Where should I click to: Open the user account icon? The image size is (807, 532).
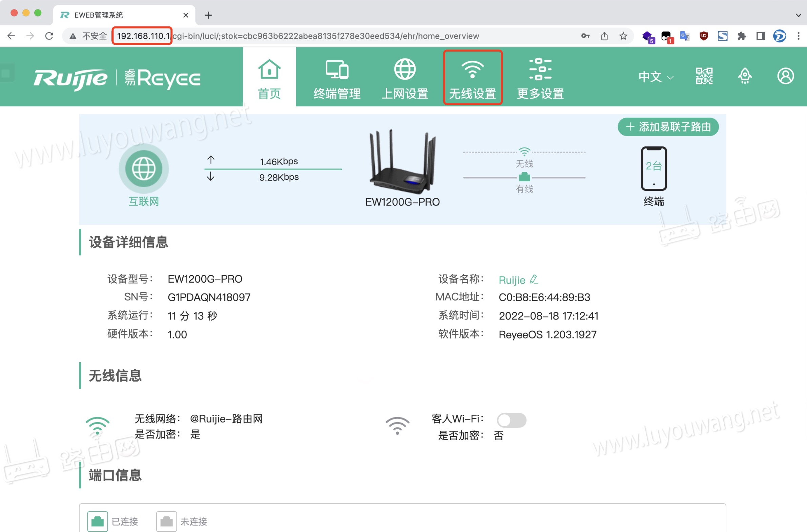(785, 76)
